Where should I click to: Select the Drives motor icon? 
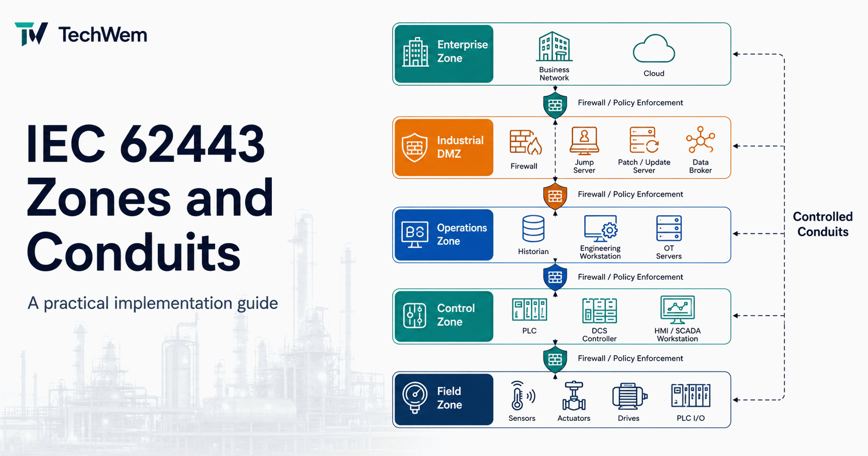point(629,396)
